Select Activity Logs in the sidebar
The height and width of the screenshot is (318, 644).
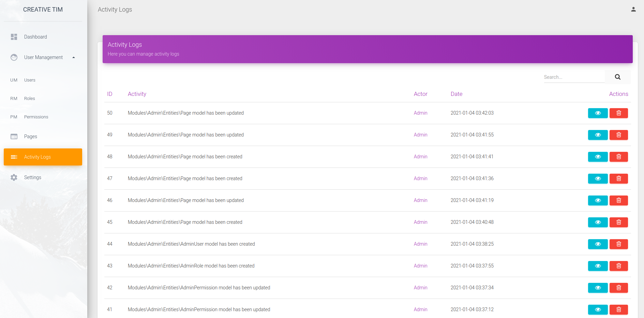click(43, 157)
